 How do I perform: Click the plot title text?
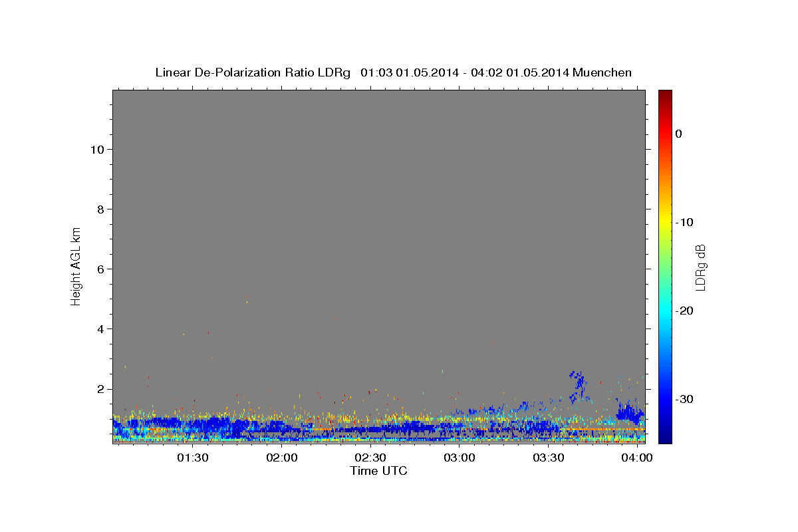(x=393, y=72)
